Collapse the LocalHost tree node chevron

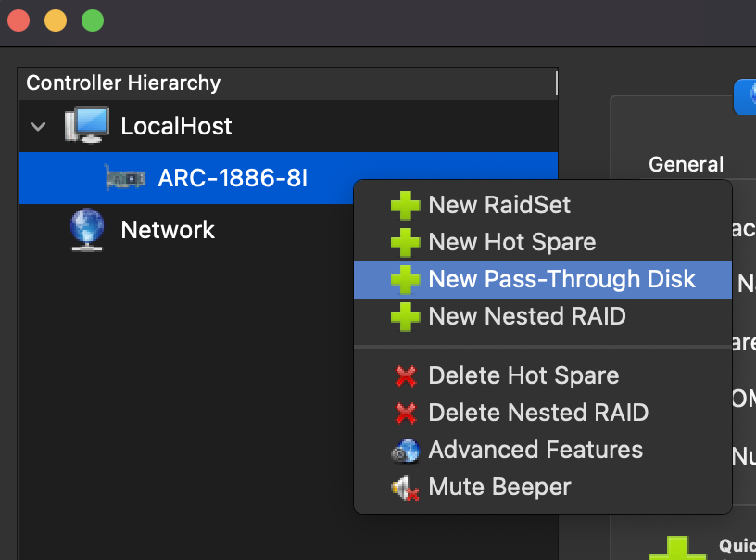(38, 127)
